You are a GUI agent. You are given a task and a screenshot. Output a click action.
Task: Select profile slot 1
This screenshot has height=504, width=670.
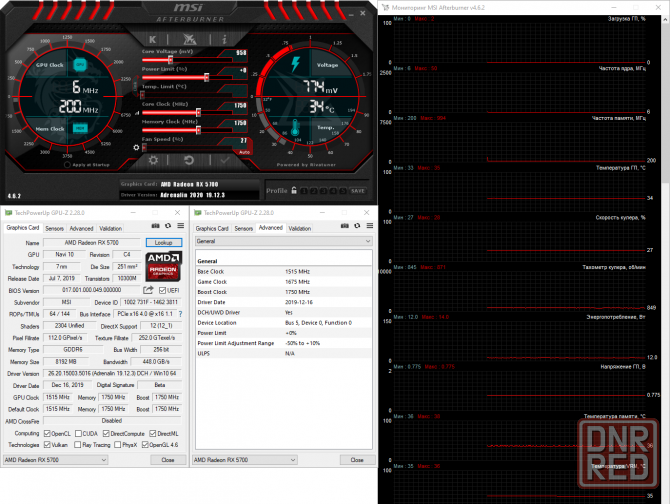pos(304,191)
